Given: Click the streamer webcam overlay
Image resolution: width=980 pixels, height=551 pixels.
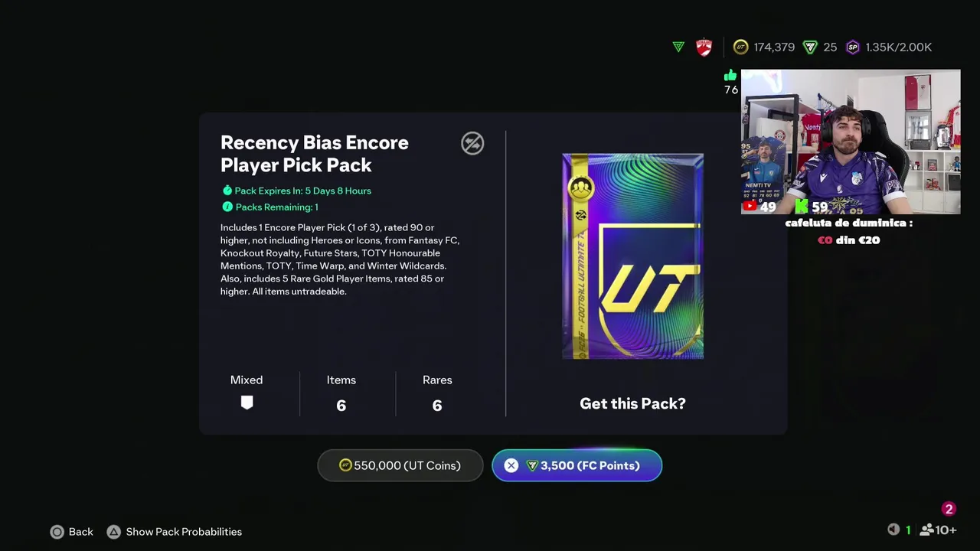Looking at the screenshot, I should [x=851, y=142].
